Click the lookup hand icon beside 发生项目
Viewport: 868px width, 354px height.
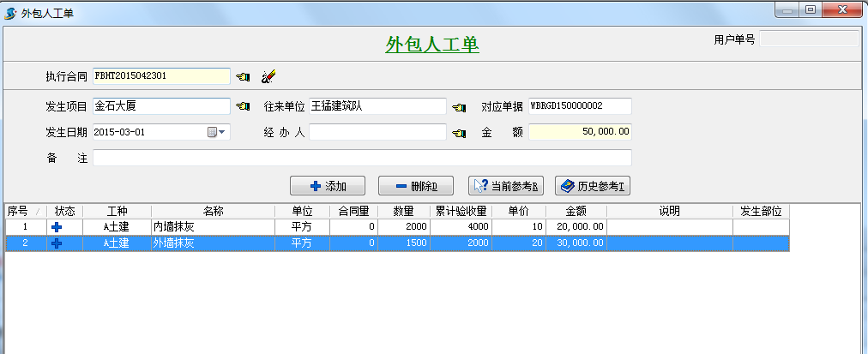pyautogui.click(x=243, y=106)
